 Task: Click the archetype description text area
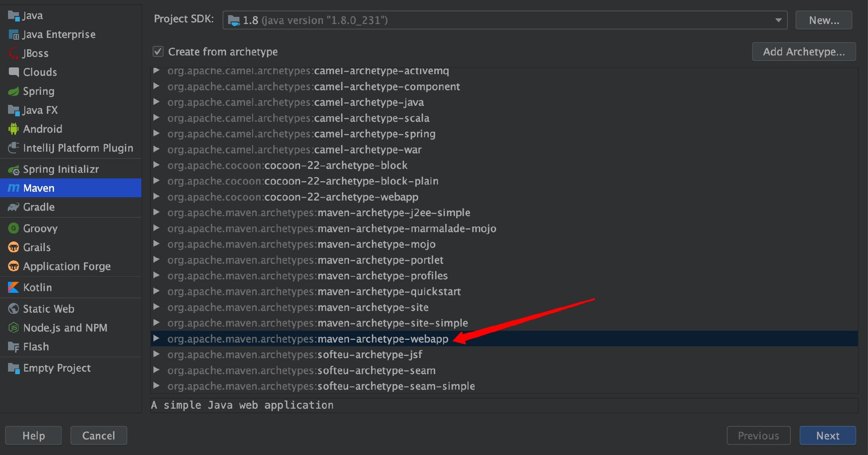(x=504, y=405)
